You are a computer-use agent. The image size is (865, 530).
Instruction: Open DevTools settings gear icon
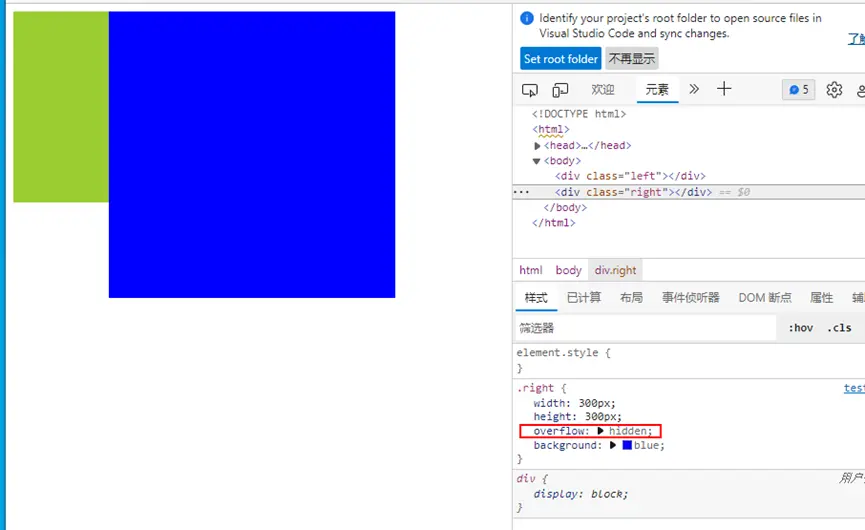click(834, 90)
